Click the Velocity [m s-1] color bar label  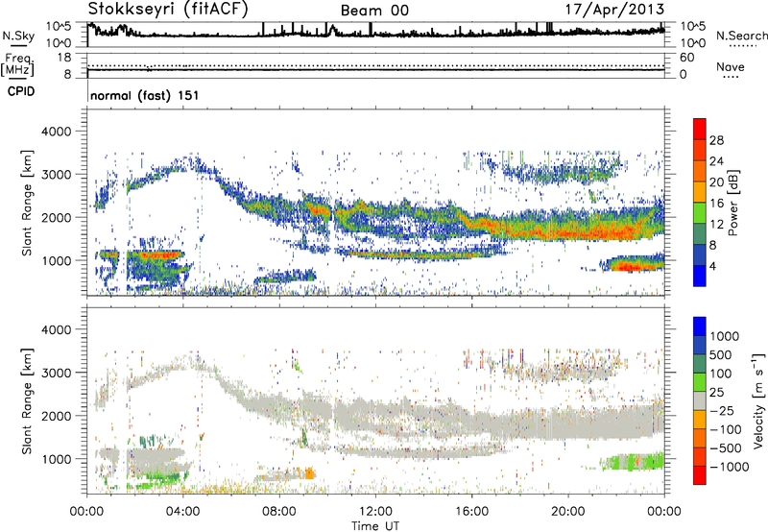pos(758,400)
